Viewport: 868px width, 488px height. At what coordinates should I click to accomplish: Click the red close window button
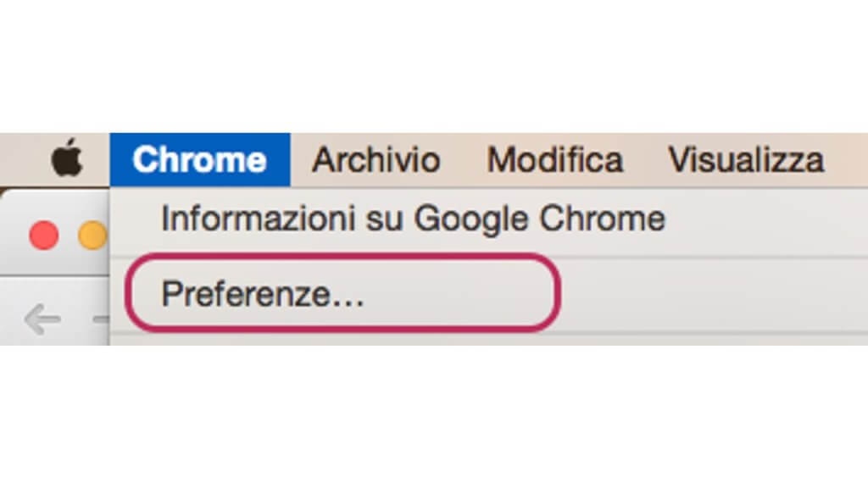[x=44, y=236]
